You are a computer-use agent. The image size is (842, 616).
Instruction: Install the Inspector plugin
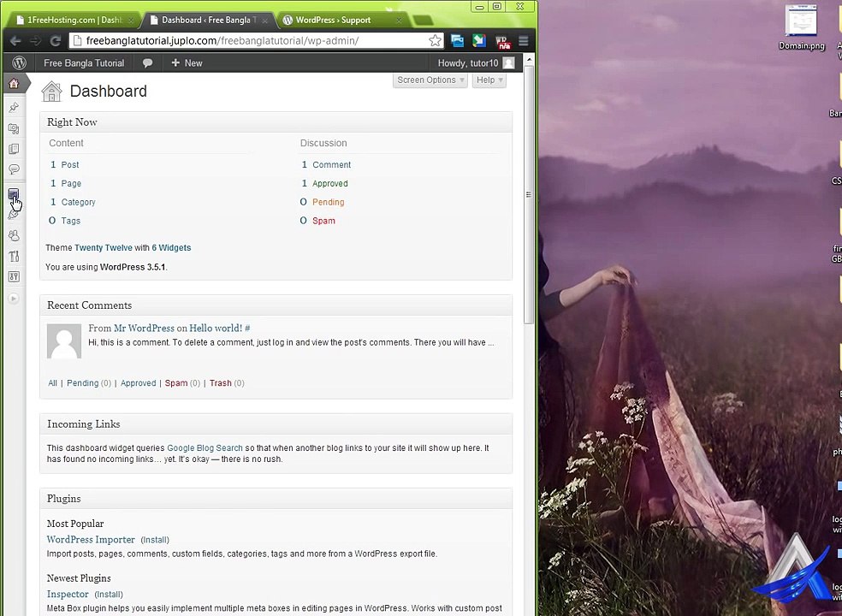tap(109, 595)
